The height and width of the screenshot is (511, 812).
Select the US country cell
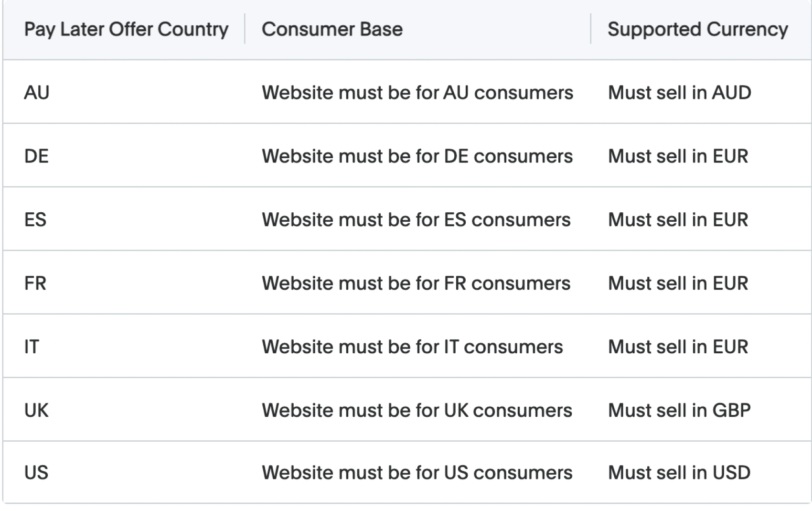pyautogui.click(x=36, y=472)
